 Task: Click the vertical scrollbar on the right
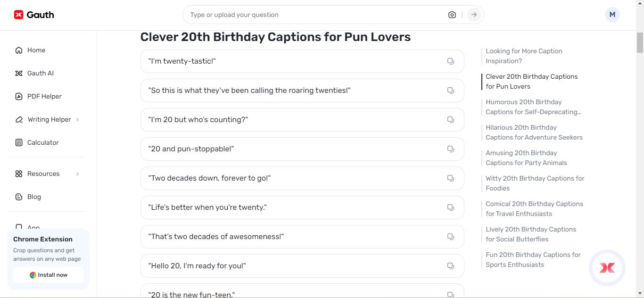tap(641, 42)
